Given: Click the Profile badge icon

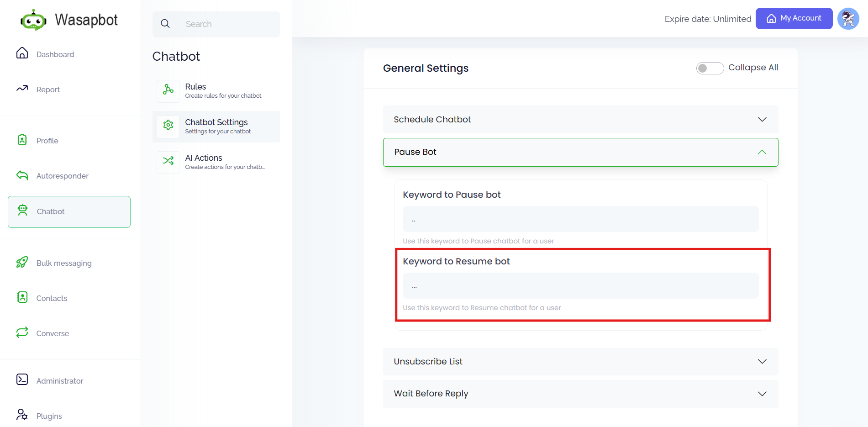Looking at the screenshot, I should click(x=22, y=140).
